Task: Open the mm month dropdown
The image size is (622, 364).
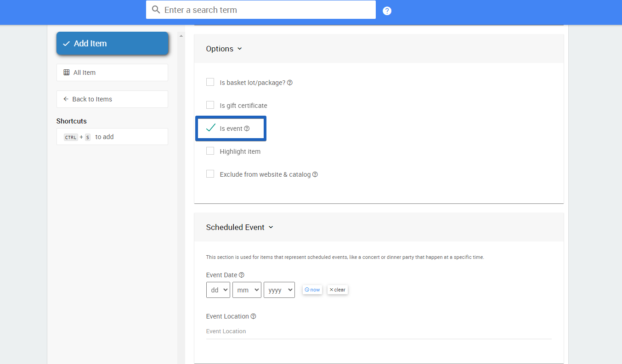Action: 247,290
